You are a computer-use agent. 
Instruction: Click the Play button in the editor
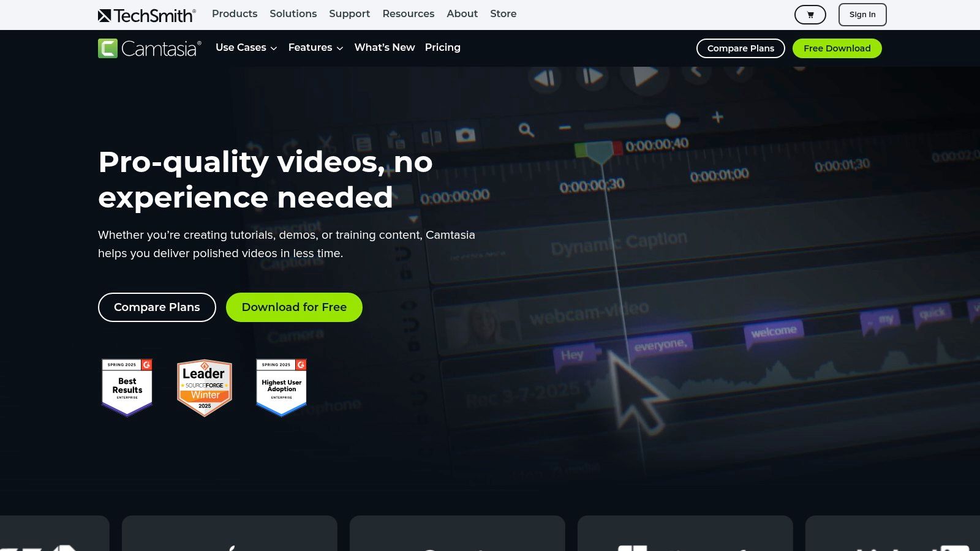(x=645, y=75)
